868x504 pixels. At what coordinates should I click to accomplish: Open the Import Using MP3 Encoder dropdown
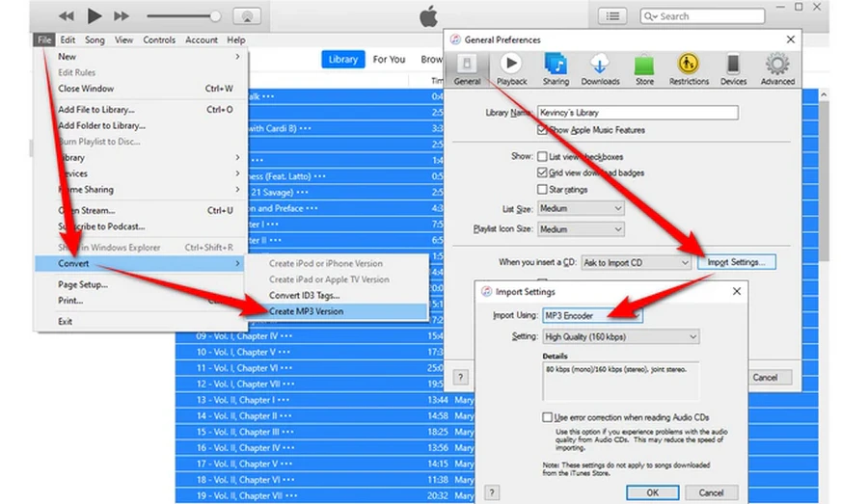(x=592, y=315)
